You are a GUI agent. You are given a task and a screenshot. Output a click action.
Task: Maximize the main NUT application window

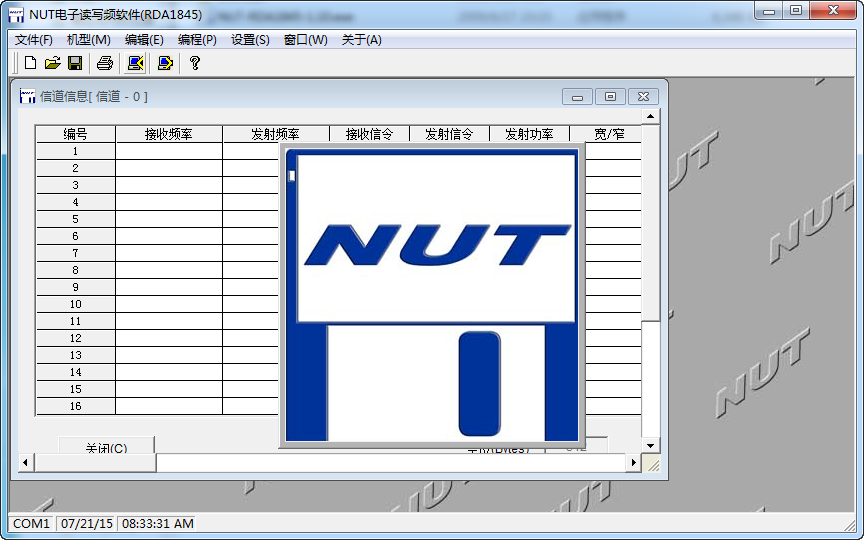pyautogui.click(x=796, y=10)
